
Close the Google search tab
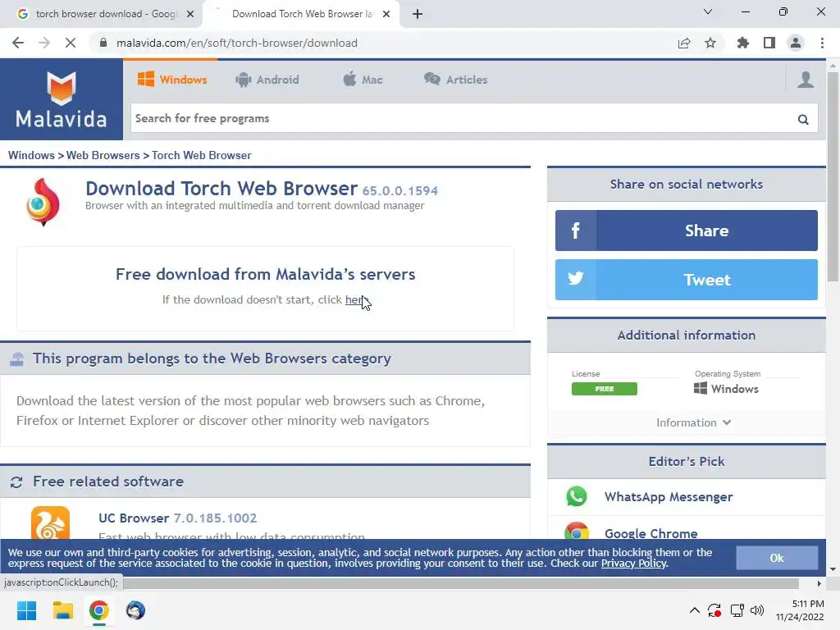point(190,14)
